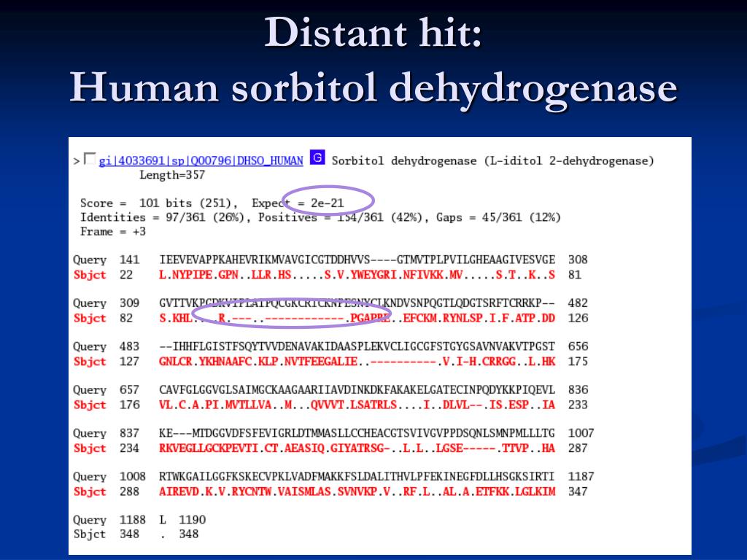Click the 'Frame = +3' text
This screenshot has height=560, width=747.
[x=113, y=232]
